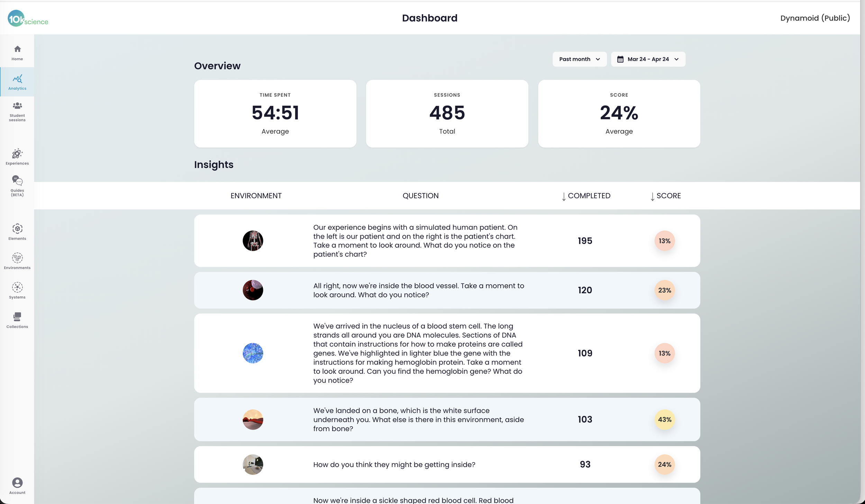Image resolution: width=865 pixels, height=504 pixels.
Task: Open the Collections sidebar icon
Action: (17, 320)
